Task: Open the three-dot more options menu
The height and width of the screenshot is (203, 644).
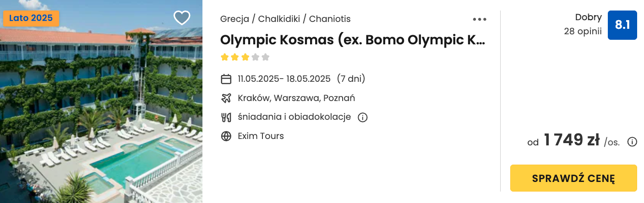Action: tap(480, 19)
